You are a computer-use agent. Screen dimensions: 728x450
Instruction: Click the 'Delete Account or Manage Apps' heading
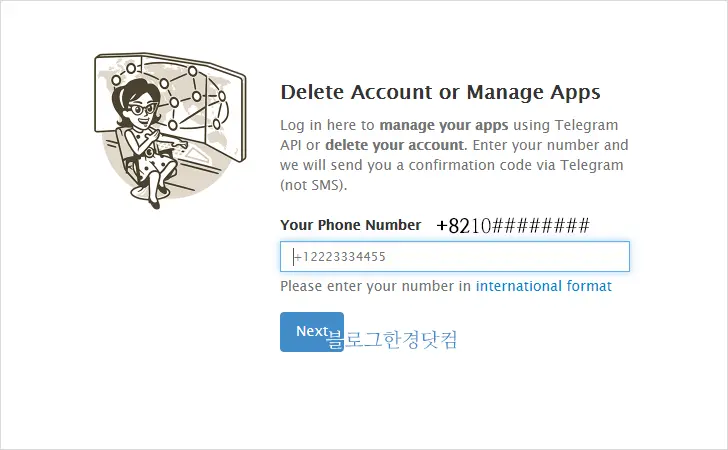440,92
